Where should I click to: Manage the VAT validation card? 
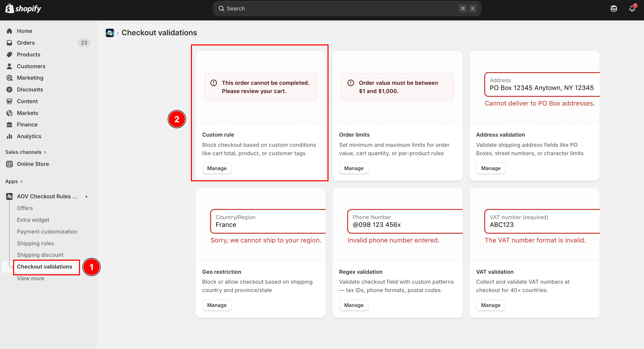(x=491, y=305)
